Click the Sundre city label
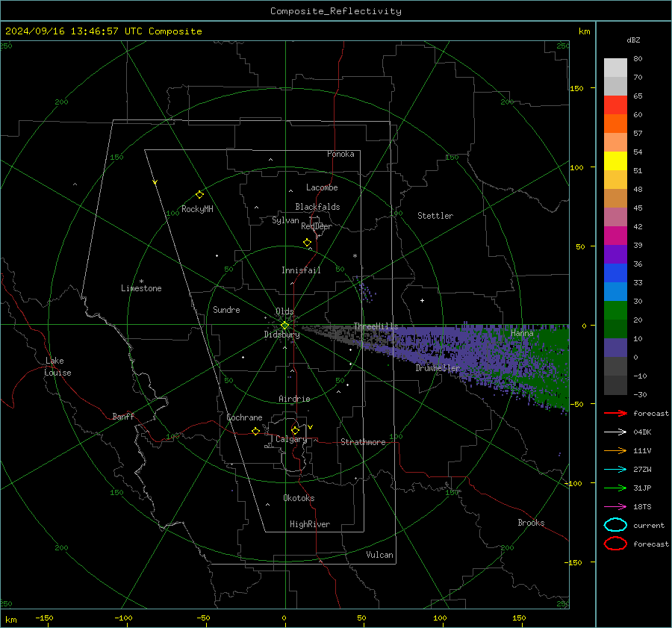This screenshot has width=672, height=628. tap(226, 309)
